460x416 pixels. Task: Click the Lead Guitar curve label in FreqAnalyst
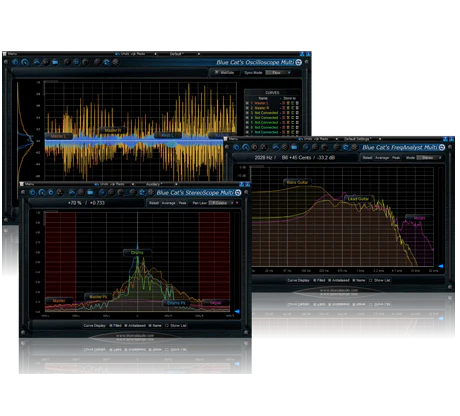(358, 199)
